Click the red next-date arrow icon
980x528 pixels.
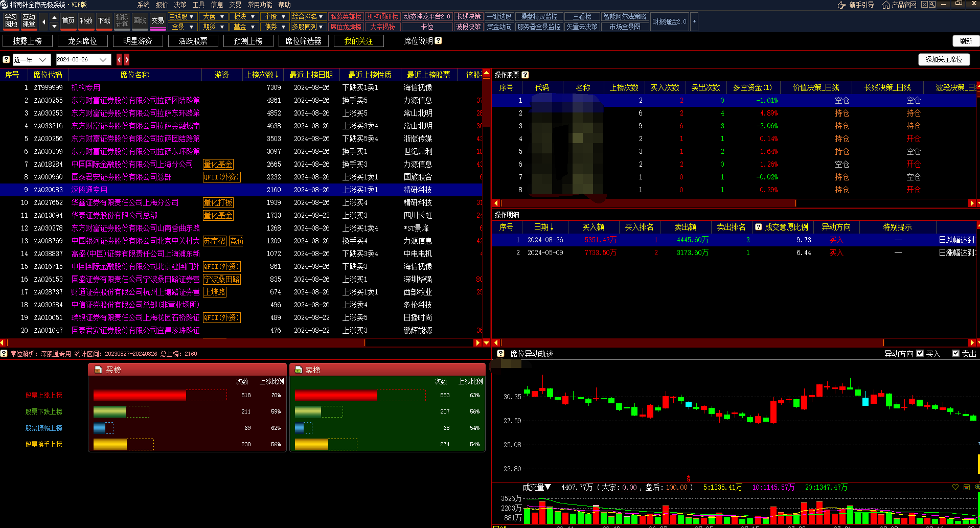coord(127,60)
